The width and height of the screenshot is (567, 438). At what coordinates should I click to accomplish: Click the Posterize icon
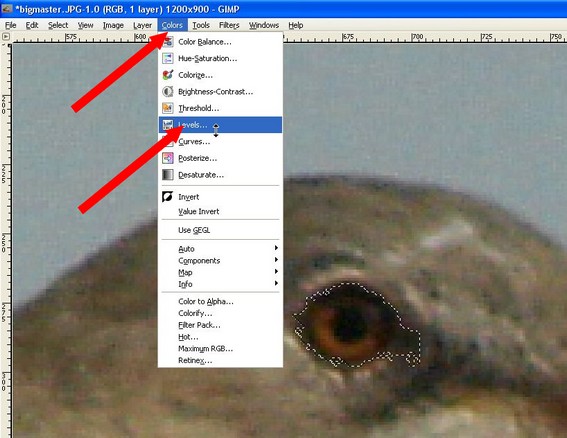[167, 158]
